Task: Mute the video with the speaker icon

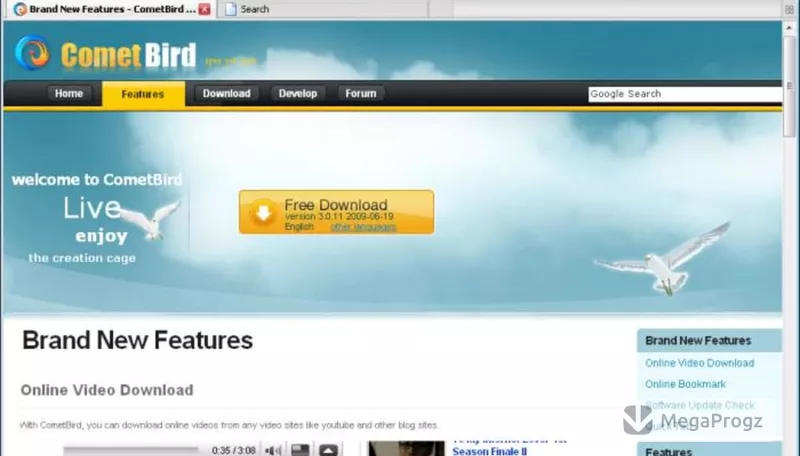Action: [273, 450]
